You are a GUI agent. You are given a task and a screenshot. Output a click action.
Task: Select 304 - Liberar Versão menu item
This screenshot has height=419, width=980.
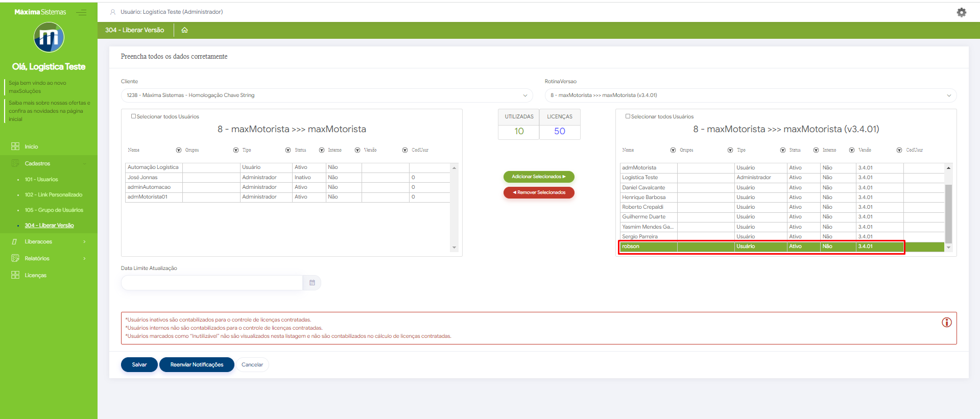click(50, 226)
